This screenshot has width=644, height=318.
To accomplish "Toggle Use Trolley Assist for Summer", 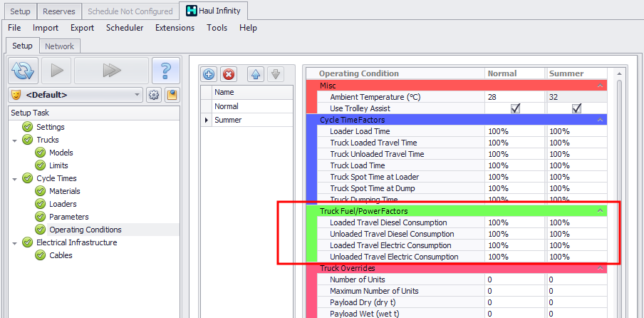I will click(x=577, y=108).
